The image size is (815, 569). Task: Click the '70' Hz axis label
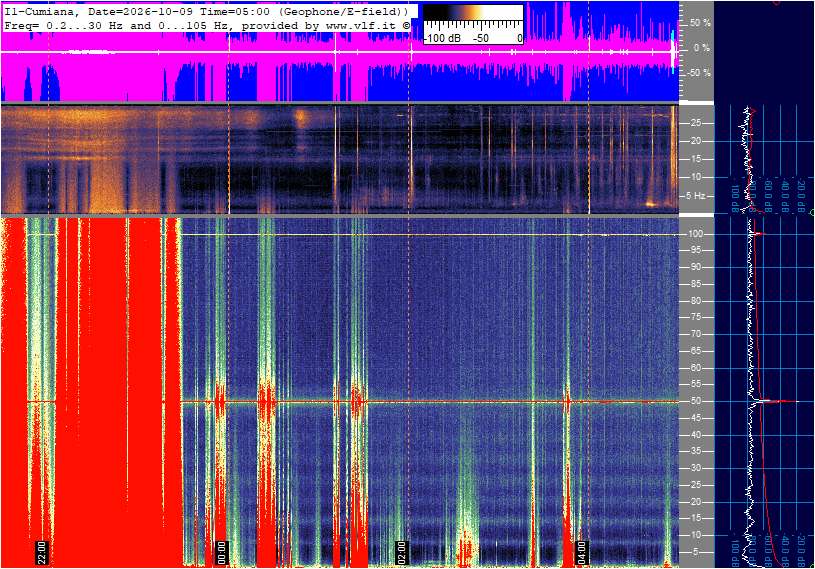(696, 334)
